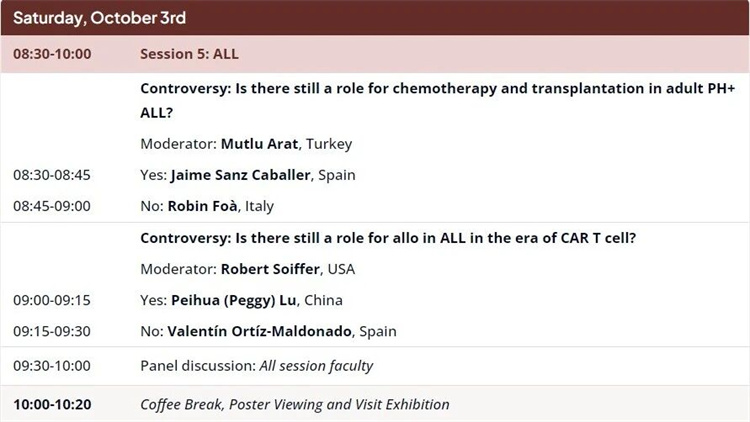The image size is (750, 422).
Task: Click moderator name Robert Soiffer
Action: point(270,269)
